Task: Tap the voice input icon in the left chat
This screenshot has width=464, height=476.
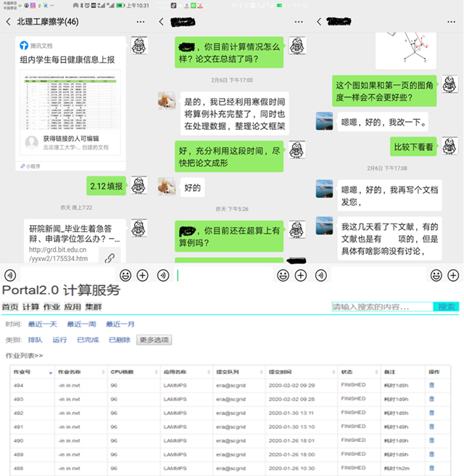Action: 10,275
